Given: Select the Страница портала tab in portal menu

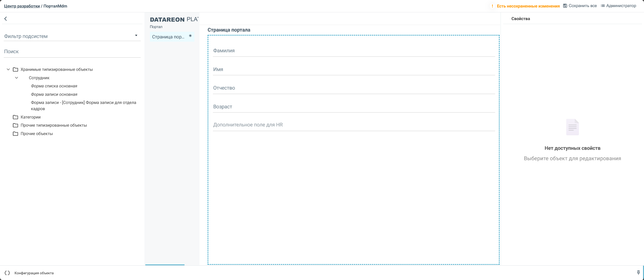Looking at the screenshot, I should (168, 37).
